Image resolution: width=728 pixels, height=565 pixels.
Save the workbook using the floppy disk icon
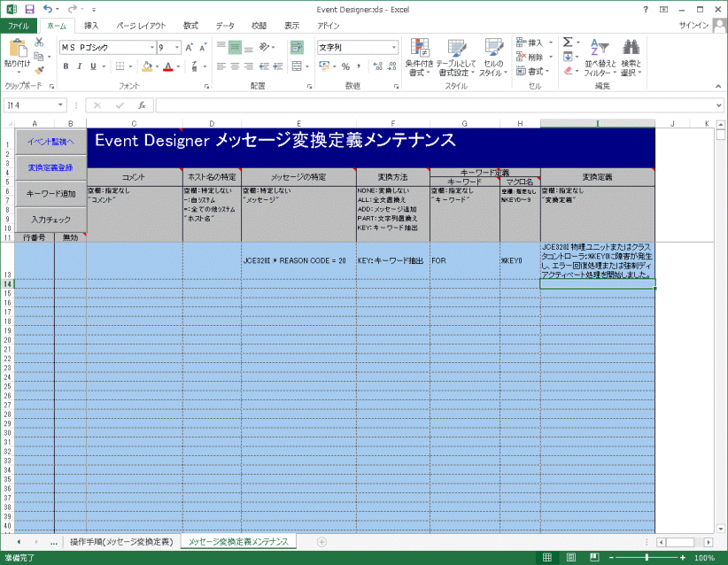[29, 9]
